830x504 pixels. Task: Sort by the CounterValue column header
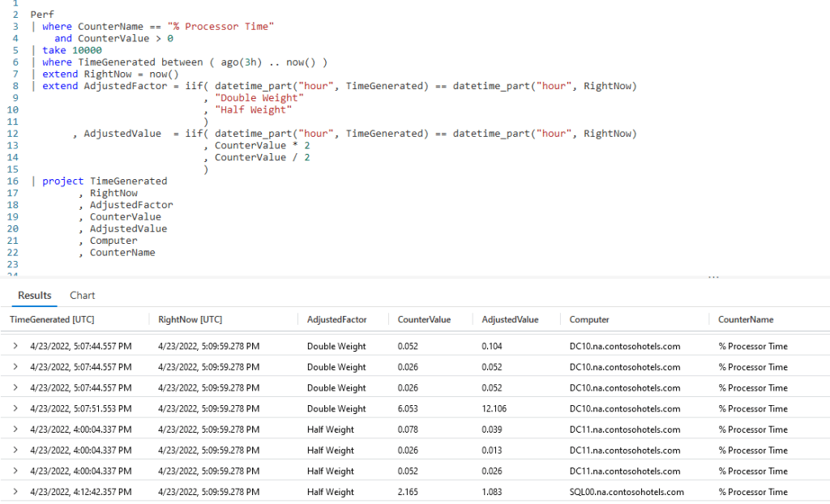424,320
